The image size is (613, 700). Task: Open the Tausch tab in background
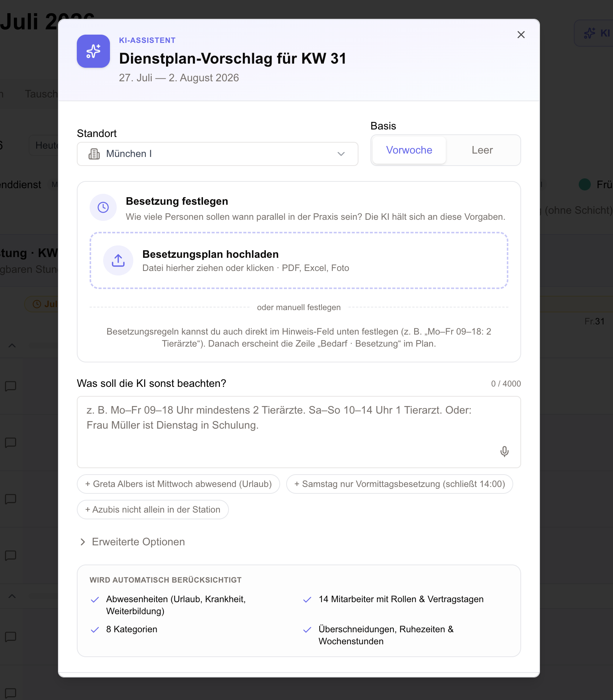point(41,94)
